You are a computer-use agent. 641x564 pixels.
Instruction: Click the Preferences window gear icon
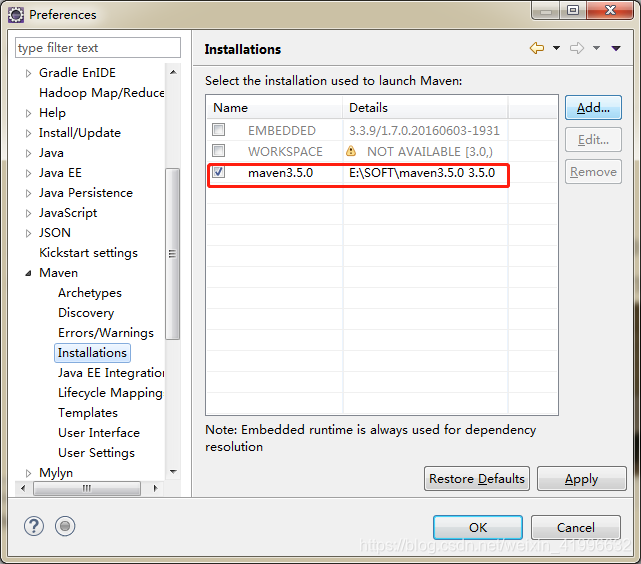(x=16, y=15)
